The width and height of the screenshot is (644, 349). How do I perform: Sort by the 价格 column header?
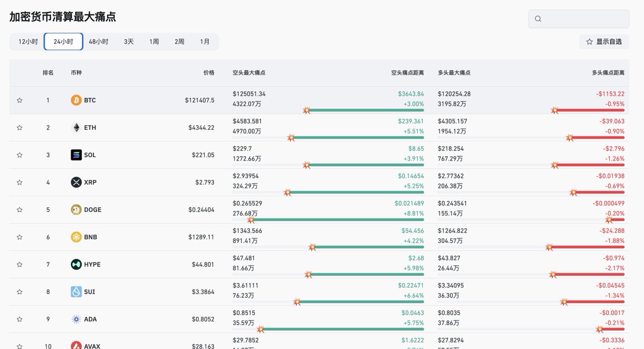[208, 72]
